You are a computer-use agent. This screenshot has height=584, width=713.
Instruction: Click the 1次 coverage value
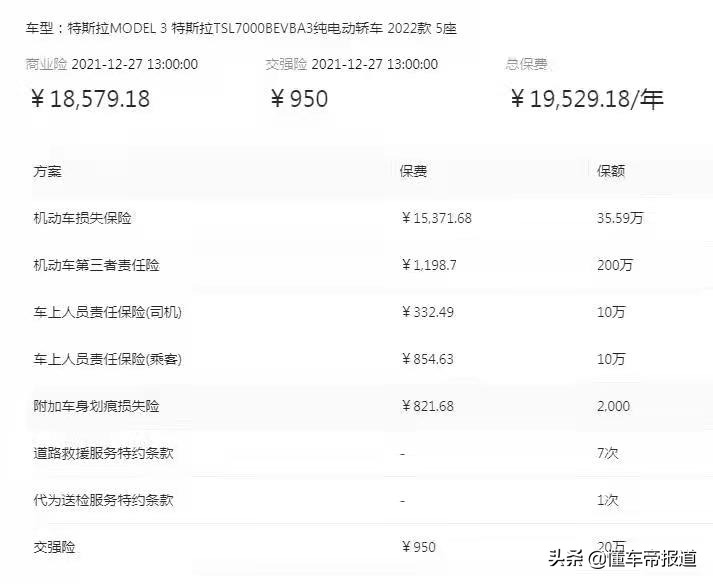coord(608,500)
